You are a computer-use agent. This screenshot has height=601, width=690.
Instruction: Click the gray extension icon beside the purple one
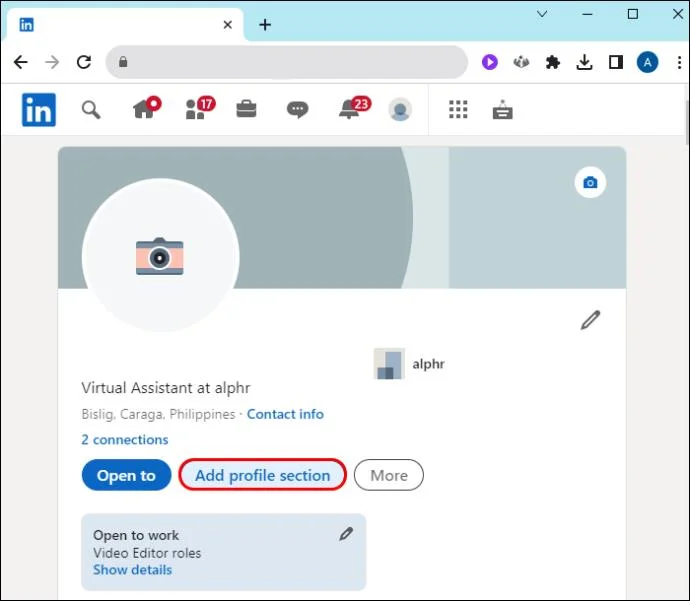[x=521, y=62]
